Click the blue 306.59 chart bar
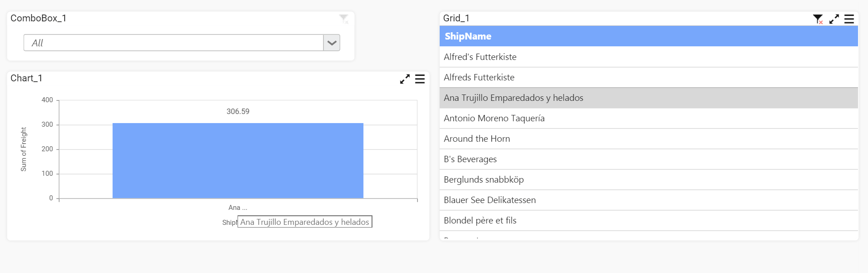This screenshot has width=868, height=273. click(238, 161)
